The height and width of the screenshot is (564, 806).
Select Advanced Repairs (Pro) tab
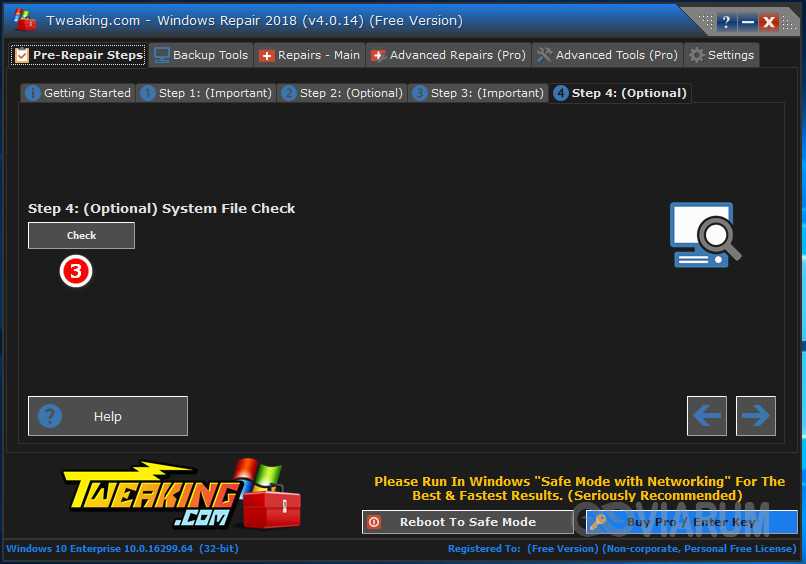point(449,55)
